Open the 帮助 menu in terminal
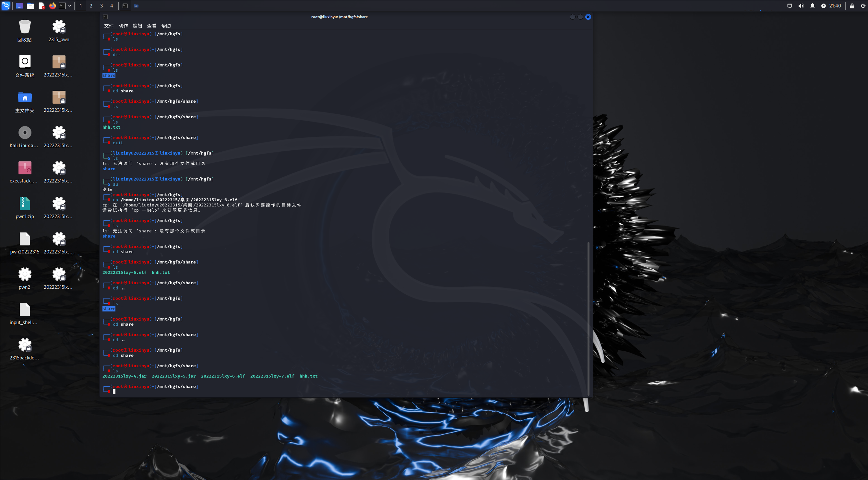 pyautogui.click(x=166, y=26)
